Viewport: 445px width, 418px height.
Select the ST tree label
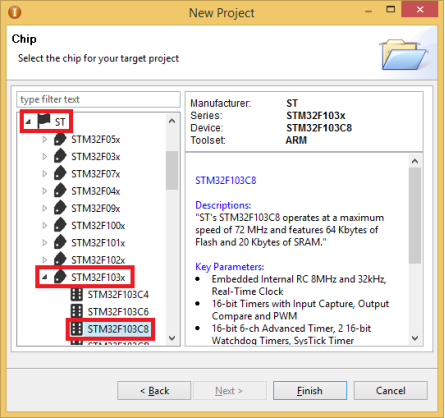tap(60, 122)
